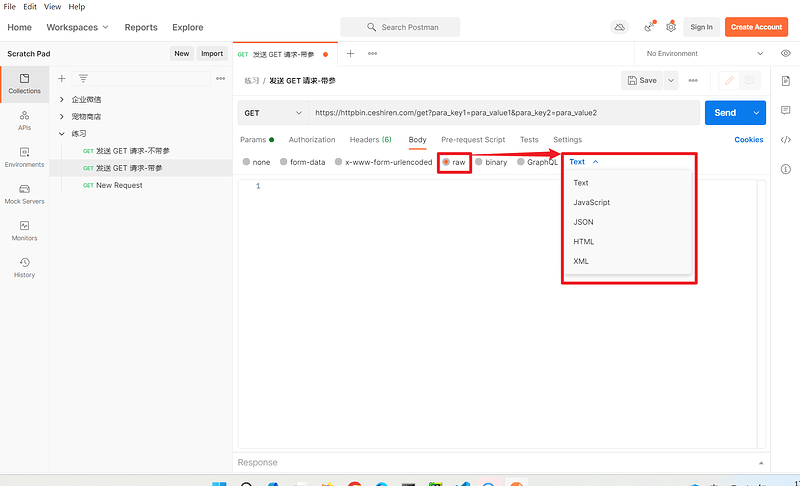Open the Monitors sidebar panel
800x486 pixels.
[24, 231]
